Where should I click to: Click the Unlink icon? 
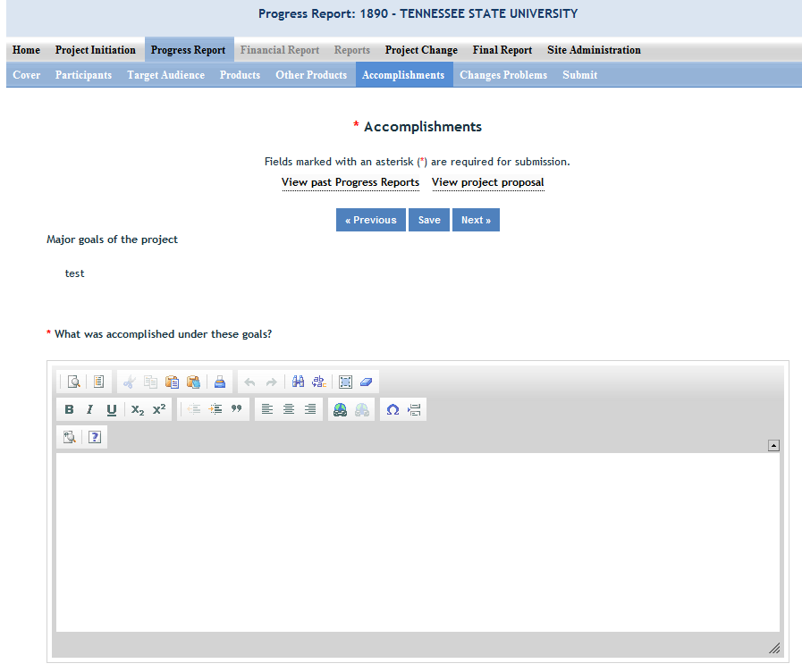pyautogui.click(x=361, y=409)
